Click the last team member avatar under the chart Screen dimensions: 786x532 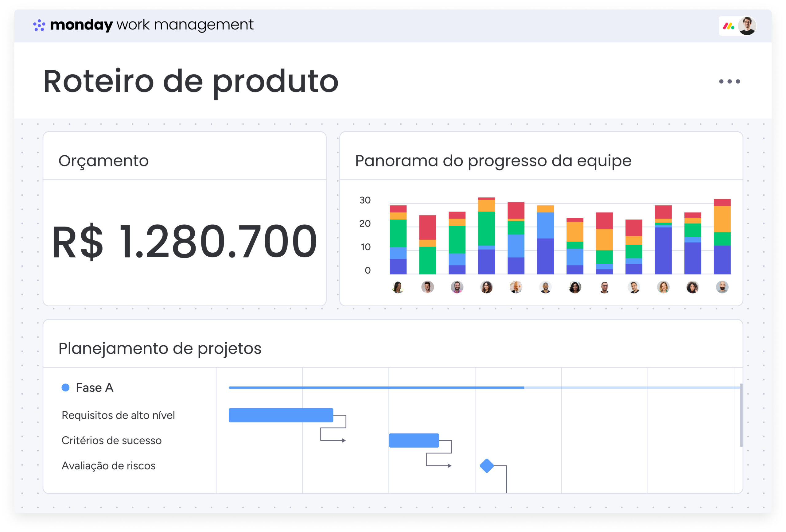722,287
